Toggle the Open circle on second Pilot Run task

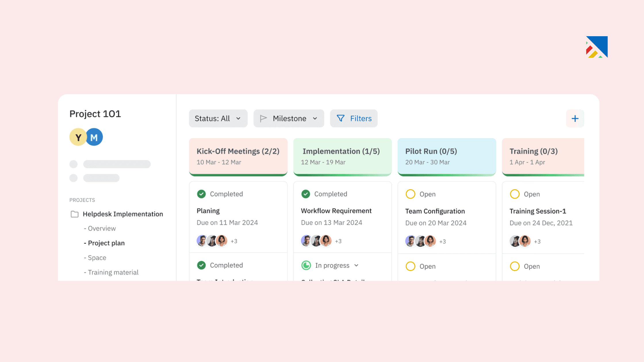tap(410, 266)
